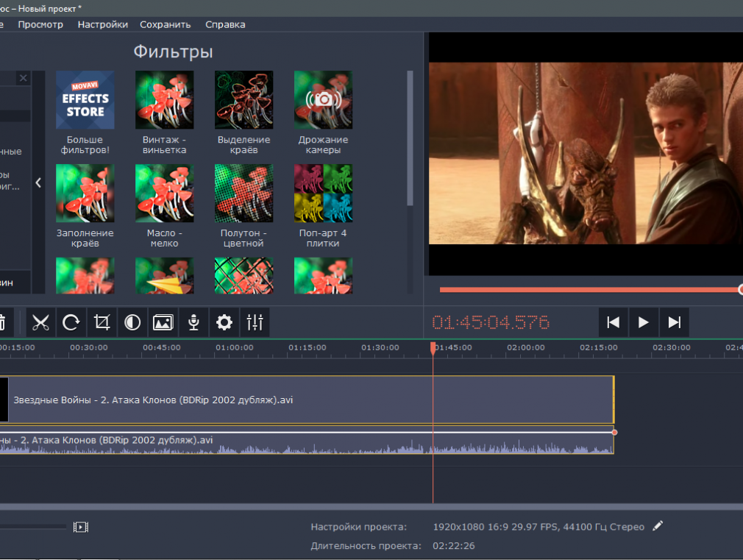
Task: Click the 01:00:00 mark on timeline ruler
Action: click(x=235, y=347)
